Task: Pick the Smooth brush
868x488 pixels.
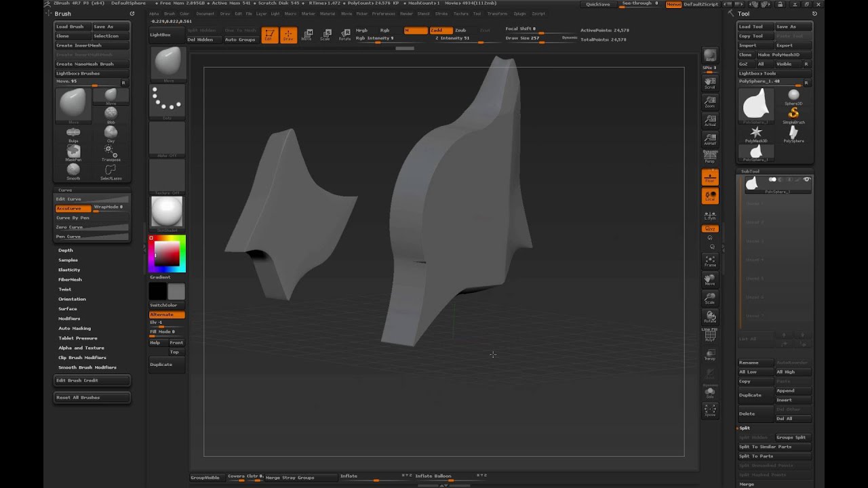Action: click(x=73, y=171)
